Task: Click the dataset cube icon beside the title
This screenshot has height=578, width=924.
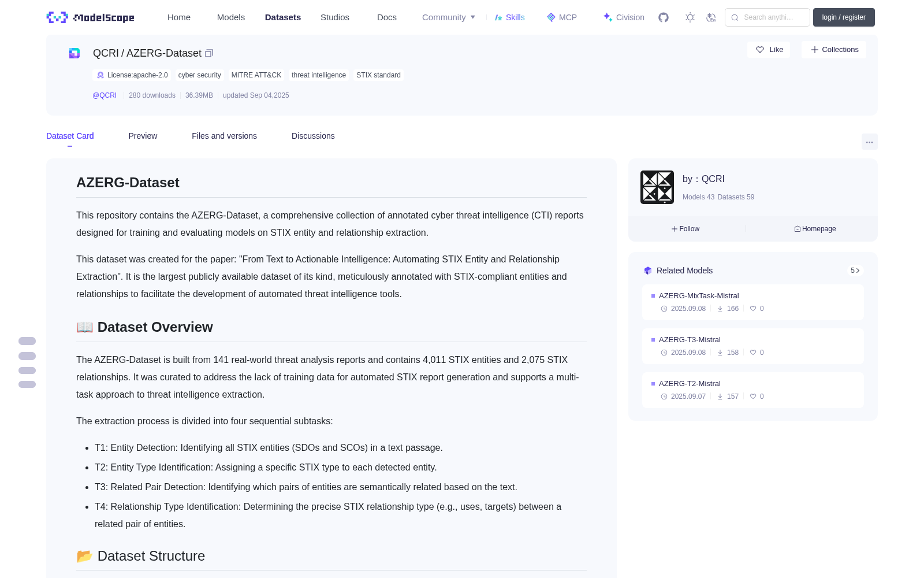Action: 74,53
